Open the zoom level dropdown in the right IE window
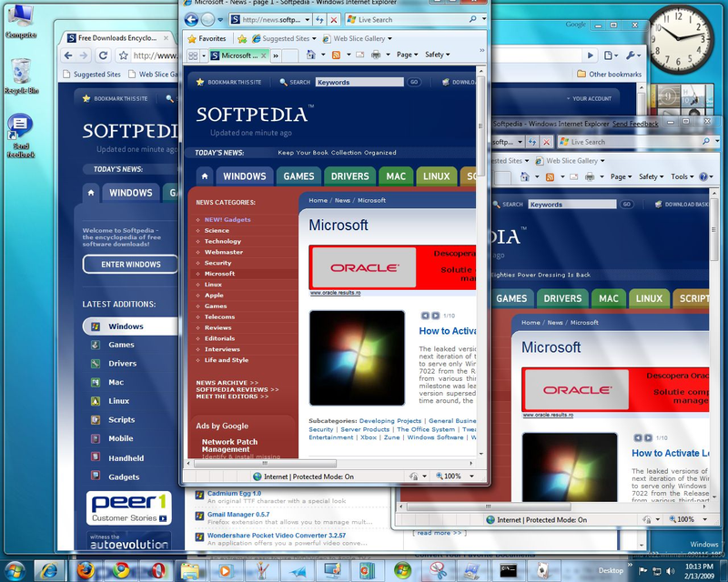This screenshot has height=582, width=728. pyautogui.click(x=704, y=519)
